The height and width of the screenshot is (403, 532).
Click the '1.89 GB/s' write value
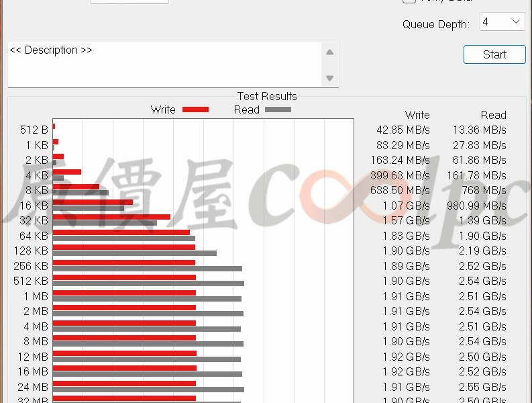coord(406,266)
